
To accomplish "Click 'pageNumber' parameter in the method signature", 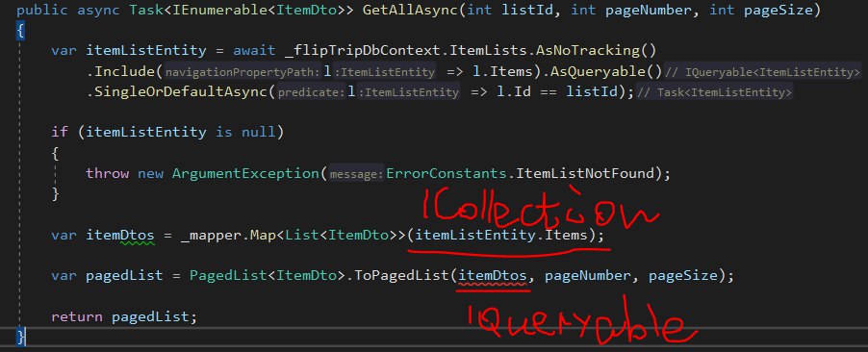I will 649,10.
